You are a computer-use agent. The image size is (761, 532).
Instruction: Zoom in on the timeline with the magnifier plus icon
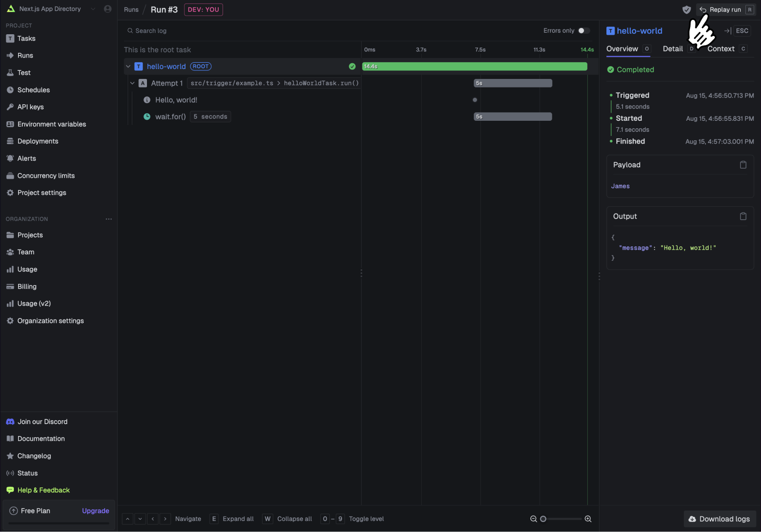(x=588, y=519)
